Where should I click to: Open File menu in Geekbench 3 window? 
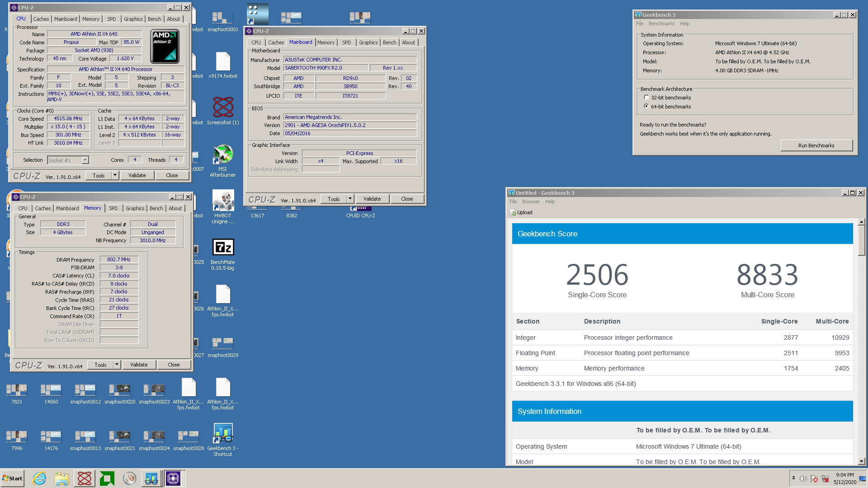(x=640, y=23)
